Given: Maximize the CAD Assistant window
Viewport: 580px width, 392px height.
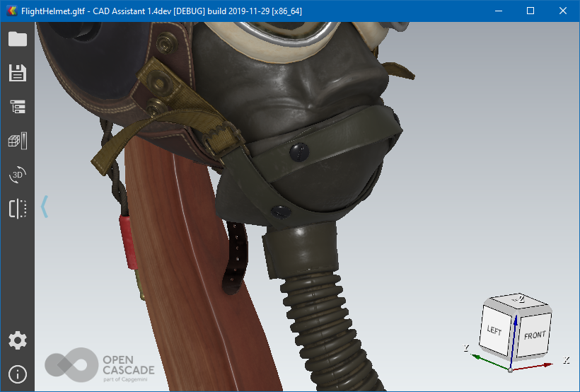Looking at the screenshot, I should pos(530,11).
